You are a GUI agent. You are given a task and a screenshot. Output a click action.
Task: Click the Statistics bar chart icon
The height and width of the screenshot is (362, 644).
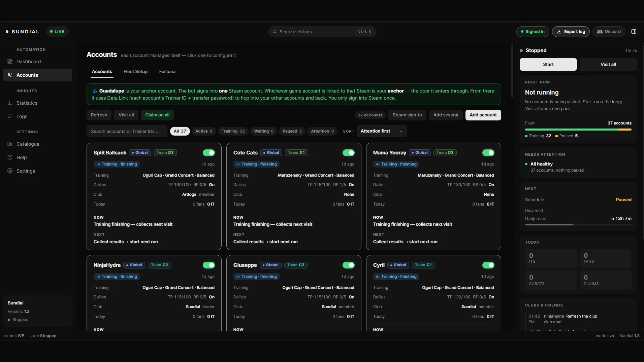click(x=10, y=103)
